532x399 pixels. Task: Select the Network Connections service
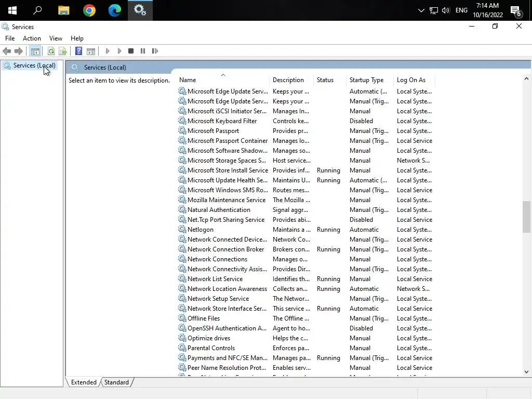coord(306,259)
